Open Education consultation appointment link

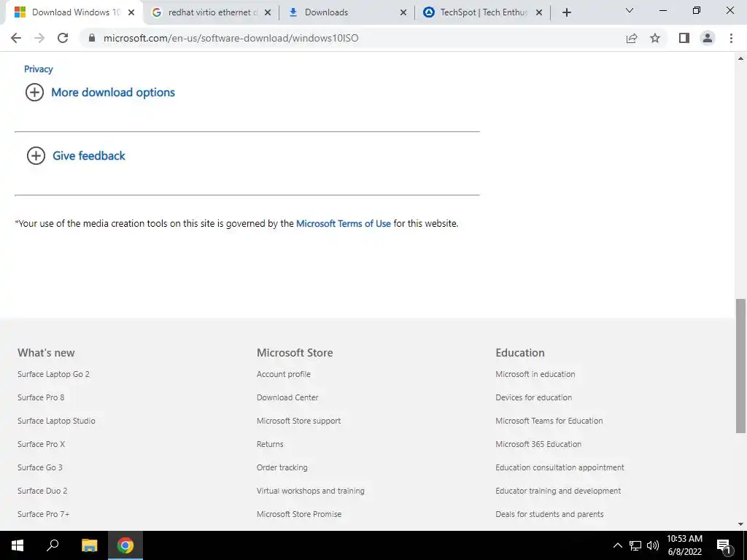pos(560,467)
